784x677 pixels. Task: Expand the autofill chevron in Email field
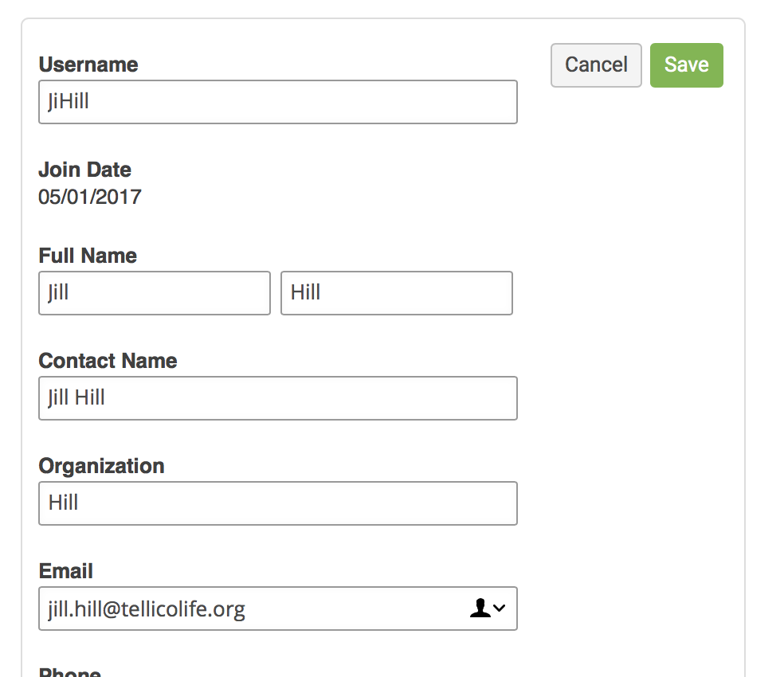(499, 608)
